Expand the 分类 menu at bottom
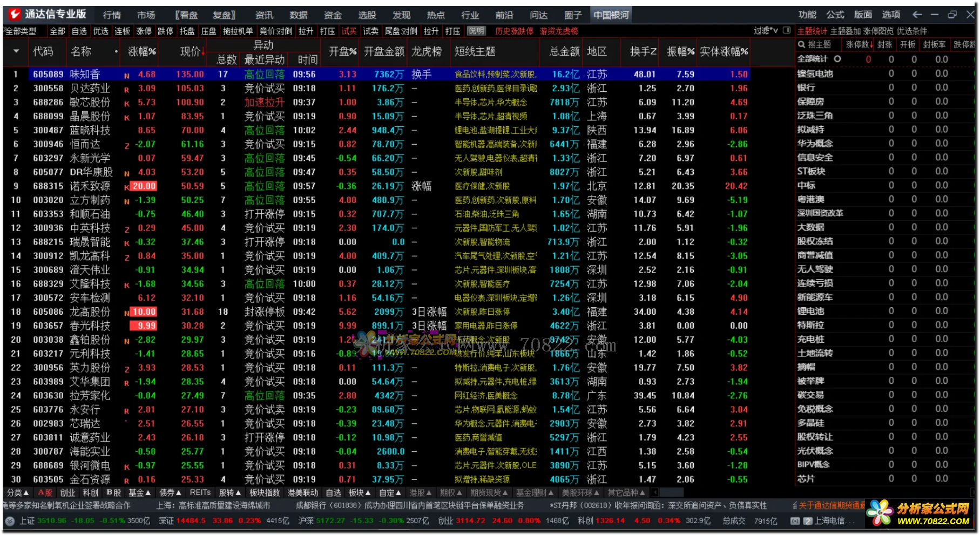This screenshot has width=980, height=535. tap(18, 492)
